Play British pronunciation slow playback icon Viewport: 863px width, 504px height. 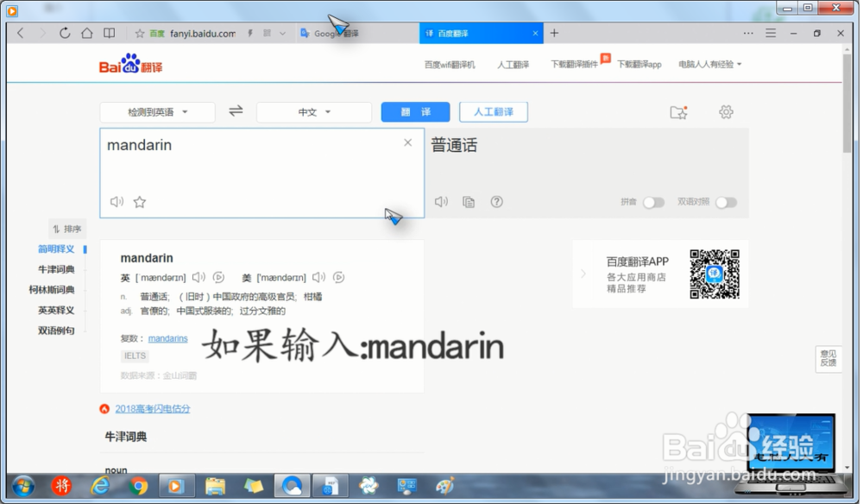click(218, 277)
